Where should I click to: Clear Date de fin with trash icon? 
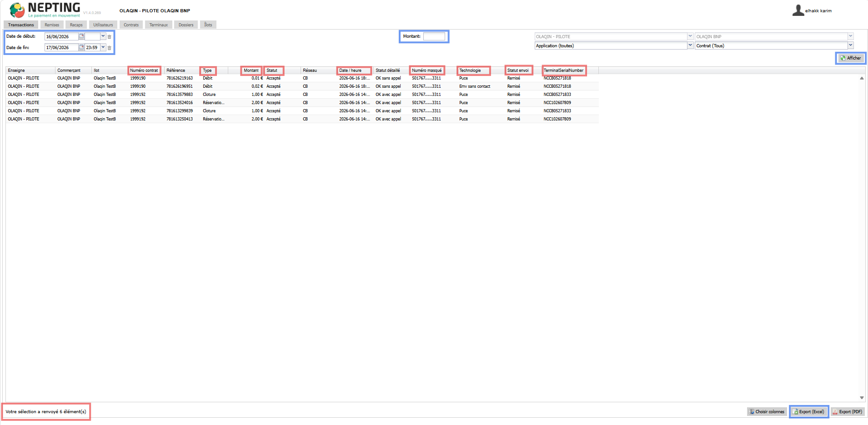110,48
